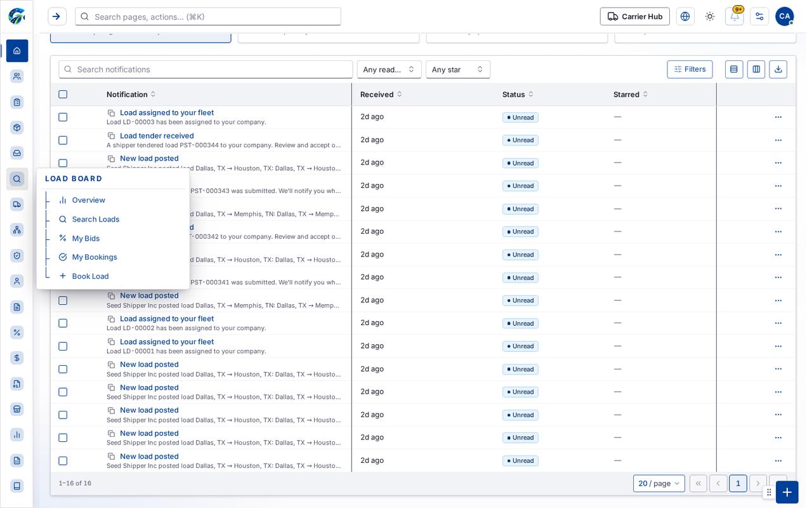
Task: Change row density with the rows icon
Action: pos(734,69)
